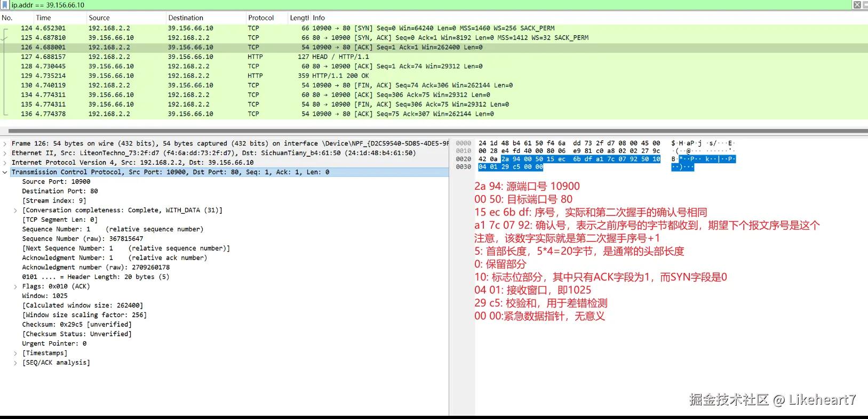Sort by the Protocol column header
The height and width of the screenshot is (419, 868).
point(261,18)
